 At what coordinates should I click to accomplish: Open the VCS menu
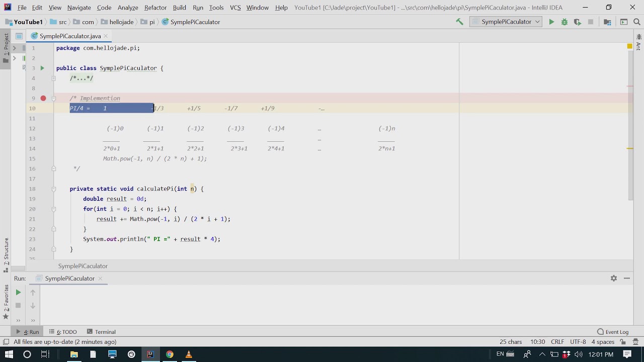(235, 8)
